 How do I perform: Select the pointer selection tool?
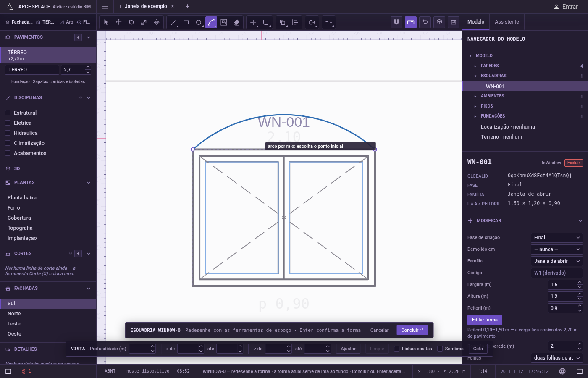[x=106, y=22]
